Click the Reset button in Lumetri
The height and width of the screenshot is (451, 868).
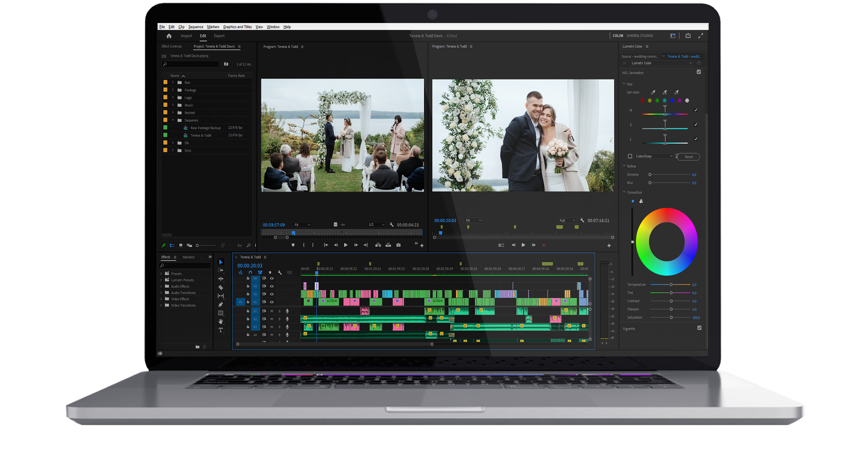point(688,157)
